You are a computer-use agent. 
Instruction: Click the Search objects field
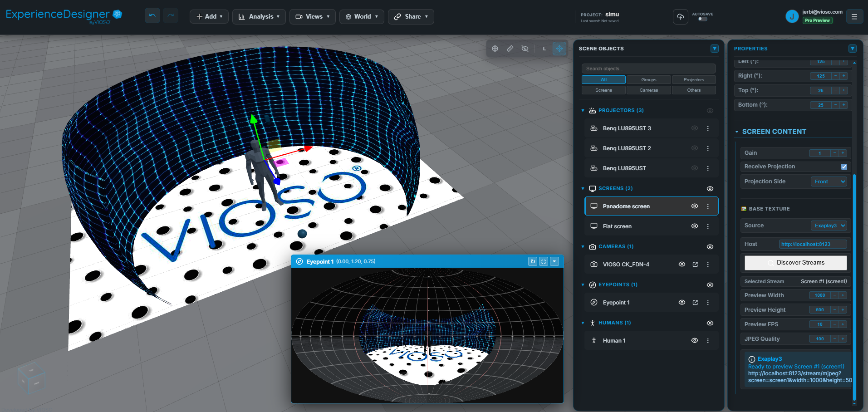649,69
